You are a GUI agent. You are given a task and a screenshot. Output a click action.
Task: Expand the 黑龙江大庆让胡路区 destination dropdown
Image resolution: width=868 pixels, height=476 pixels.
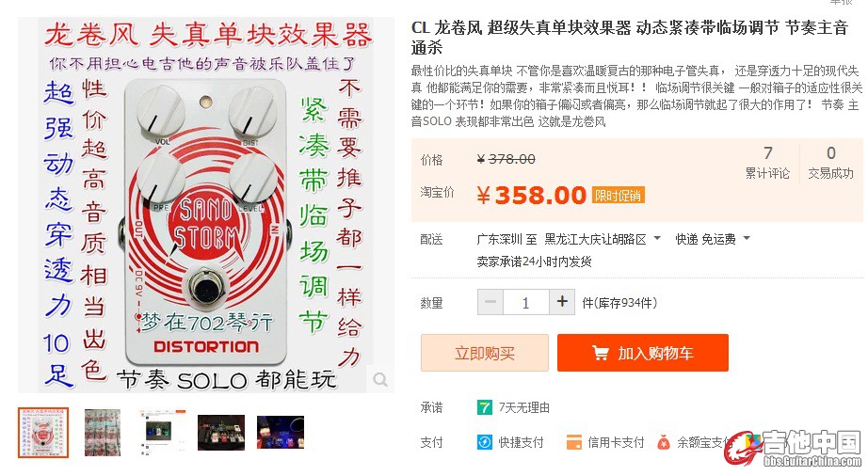tap(656, 239)
